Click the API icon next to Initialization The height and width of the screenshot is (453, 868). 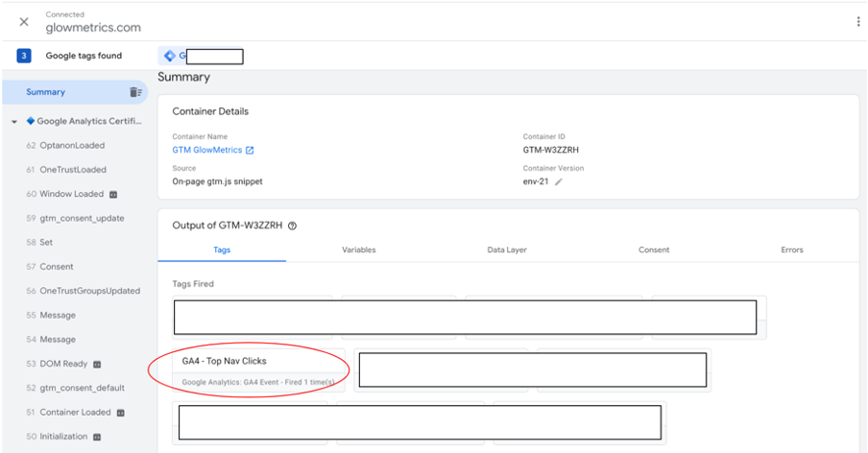tap(97, 437)
